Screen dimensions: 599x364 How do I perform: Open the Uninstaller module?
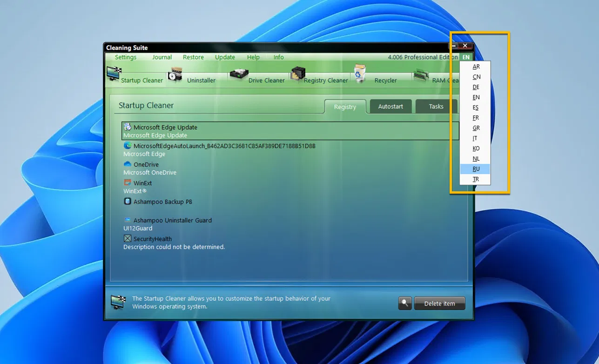pos(192,76)
